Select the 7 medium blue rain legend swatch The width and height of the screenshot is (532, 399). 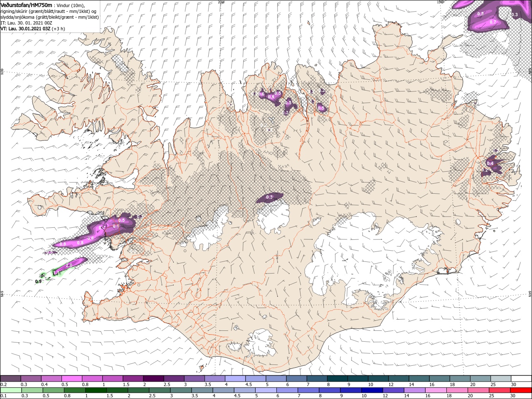pyautogui.click(x=308, y=390)
